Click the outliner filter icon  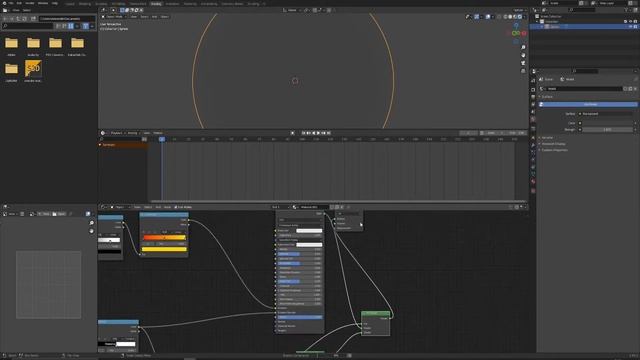(627, 10)
